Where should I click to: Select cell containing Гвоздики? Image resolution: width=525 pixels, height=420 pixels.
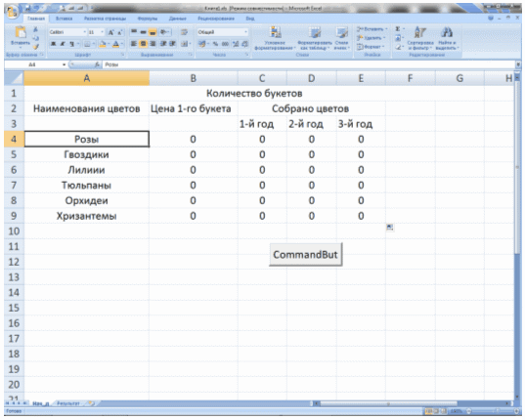click(86, 154)
